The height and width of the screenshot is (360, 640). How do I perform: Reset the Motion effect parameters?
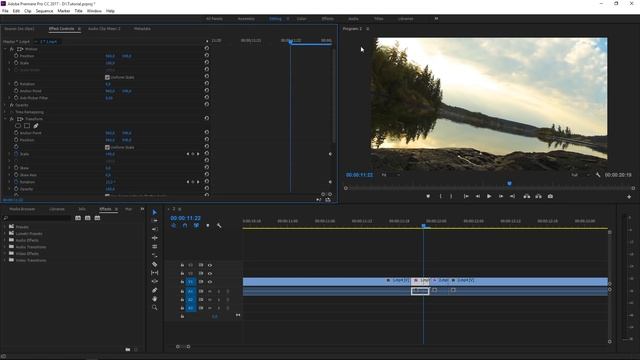[x=207, y=48]
